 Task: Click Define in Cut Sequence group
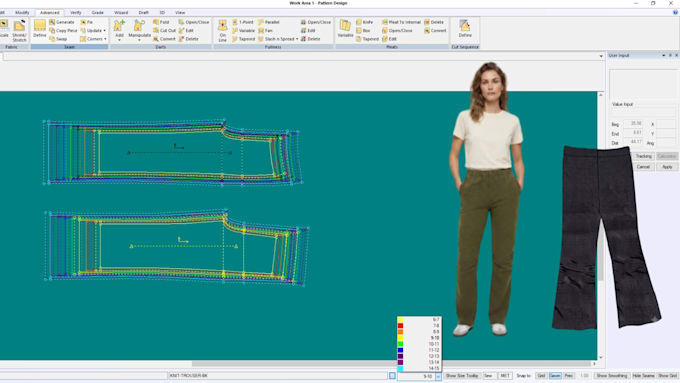tap(465, 29)
